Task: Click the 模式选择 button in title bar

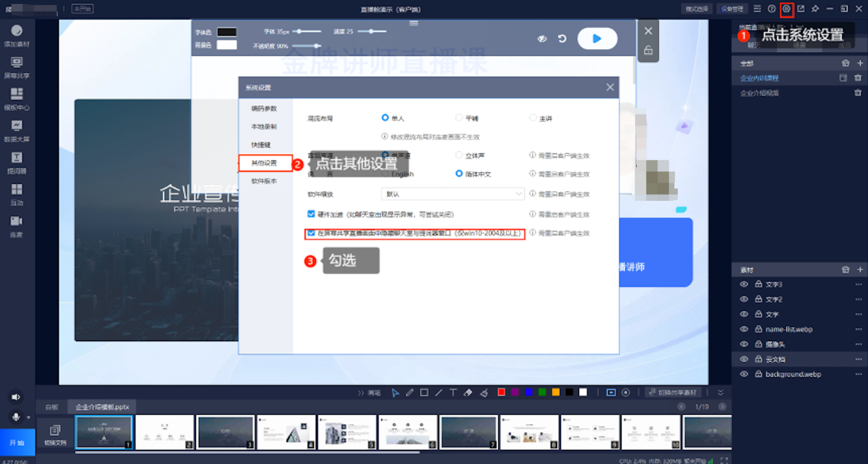Action: click(x=697, y=9)
